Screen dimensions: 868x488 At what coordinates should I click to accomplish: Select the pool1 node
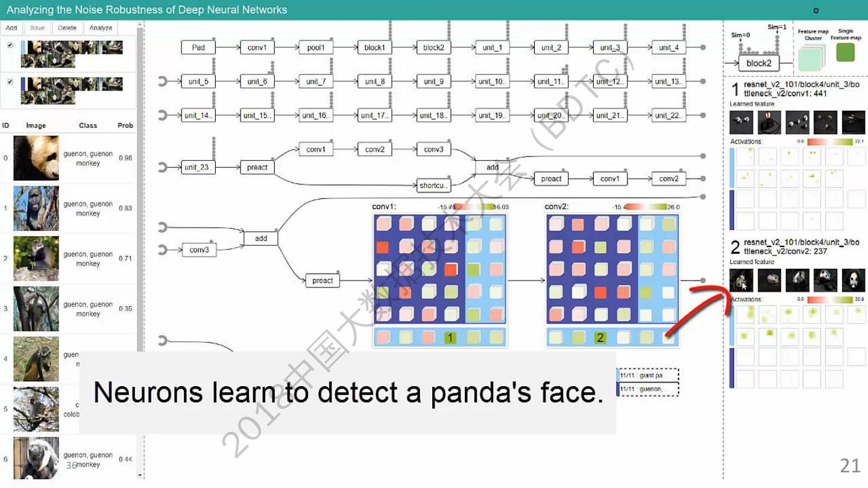(x=316, y=48)
